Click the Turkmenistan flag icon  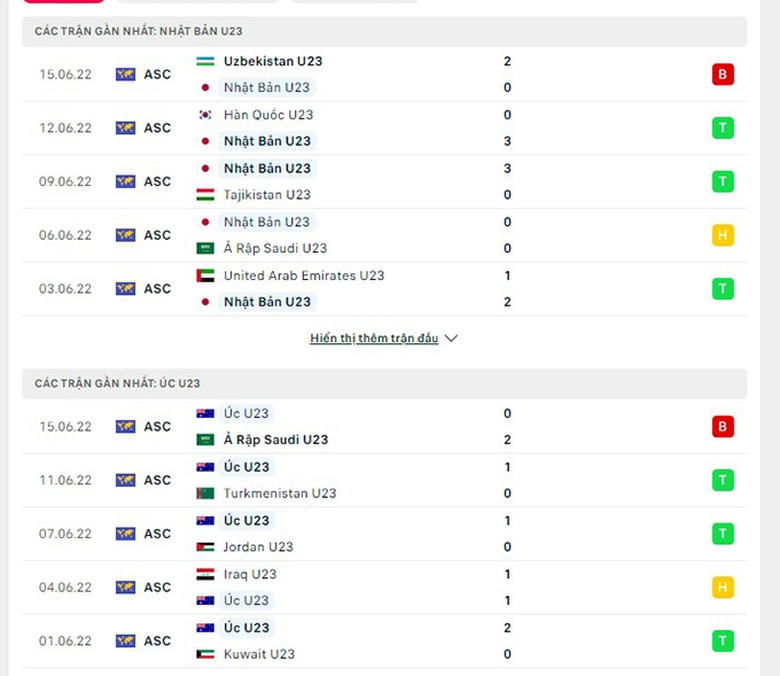[205, 493]
